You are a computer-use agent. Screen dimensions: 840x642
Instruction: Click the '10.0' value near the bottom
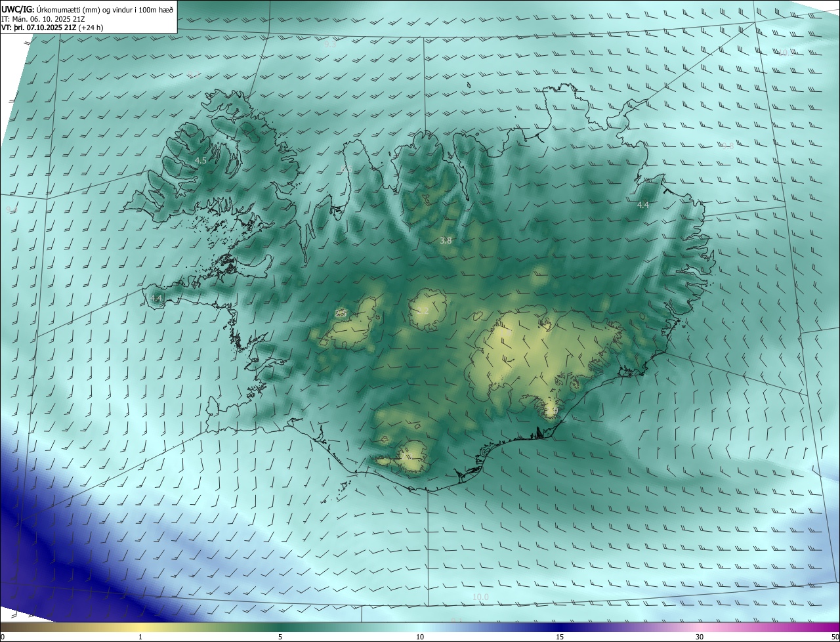480,597
